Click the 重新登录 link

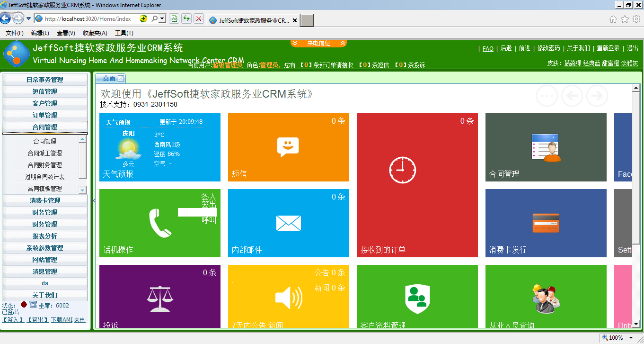609,48
